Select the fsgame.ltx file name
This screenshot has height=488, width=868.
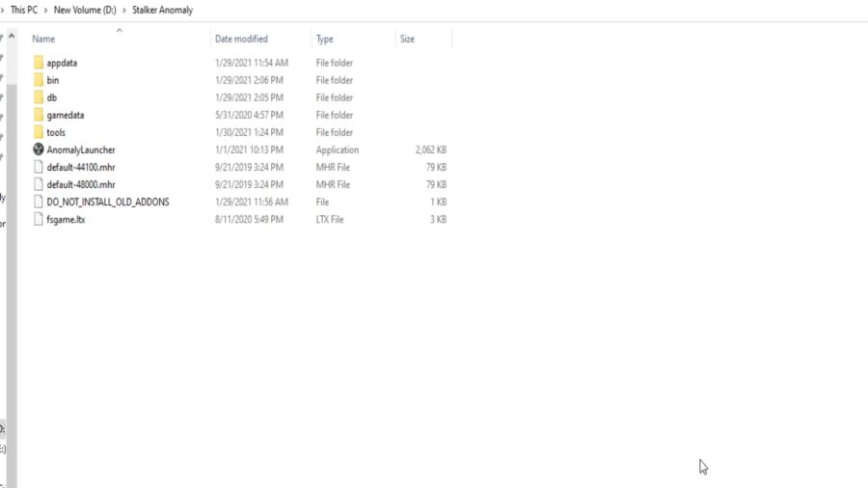[x=66, y=219]
